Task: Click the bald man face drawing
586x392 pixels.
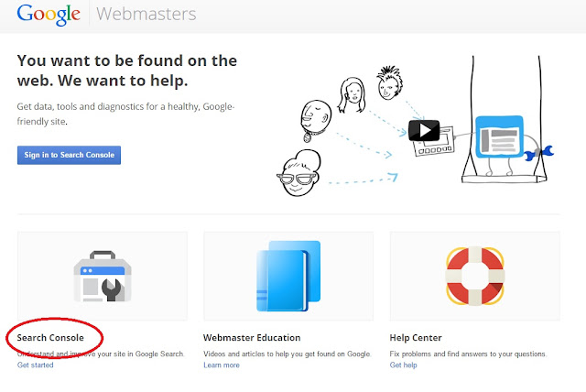Action: pyautogui.click(x=315, y=120)
